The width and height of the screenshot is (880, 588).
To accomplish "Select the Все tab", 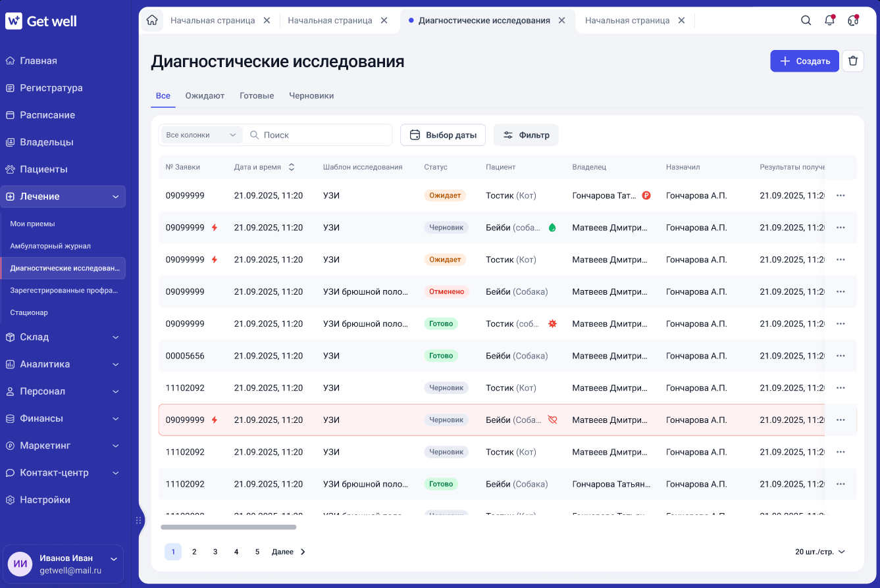I will [x=163, y=96].
